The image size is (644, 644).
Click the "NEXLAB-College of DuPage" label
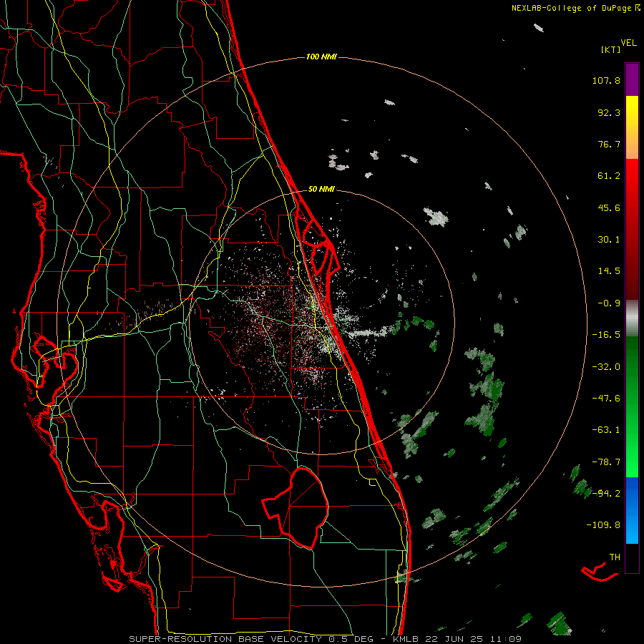[x=572, y=8]
